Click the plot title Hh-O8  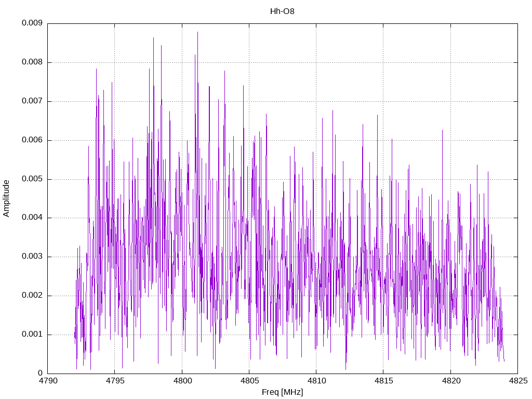click(x=282, y=11)
